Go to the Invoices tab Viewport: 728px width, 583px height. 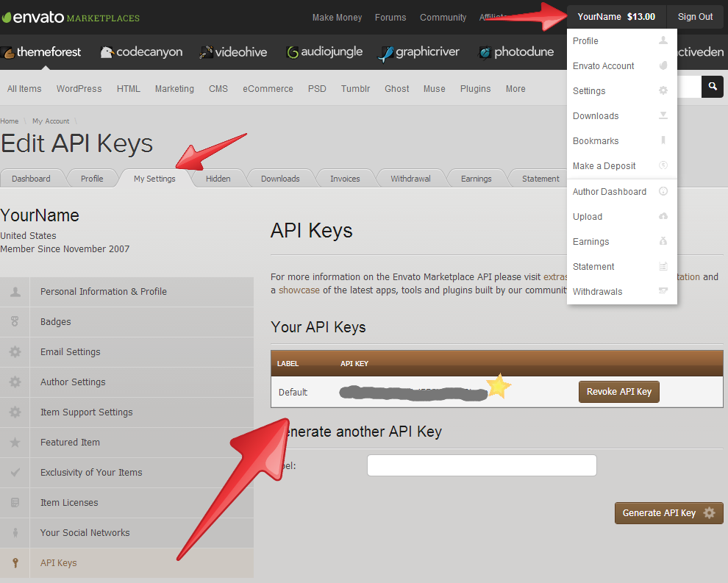pos(345,179)
